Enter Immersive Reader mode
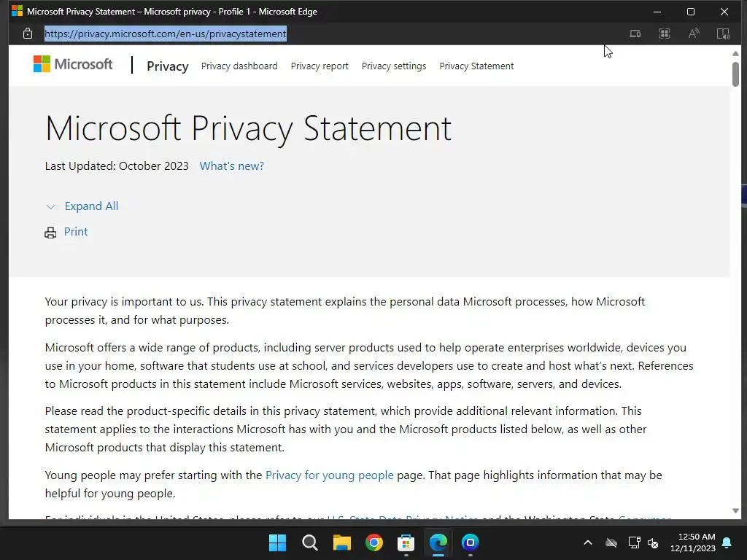 pyautogui.click(x=722, y=34)
